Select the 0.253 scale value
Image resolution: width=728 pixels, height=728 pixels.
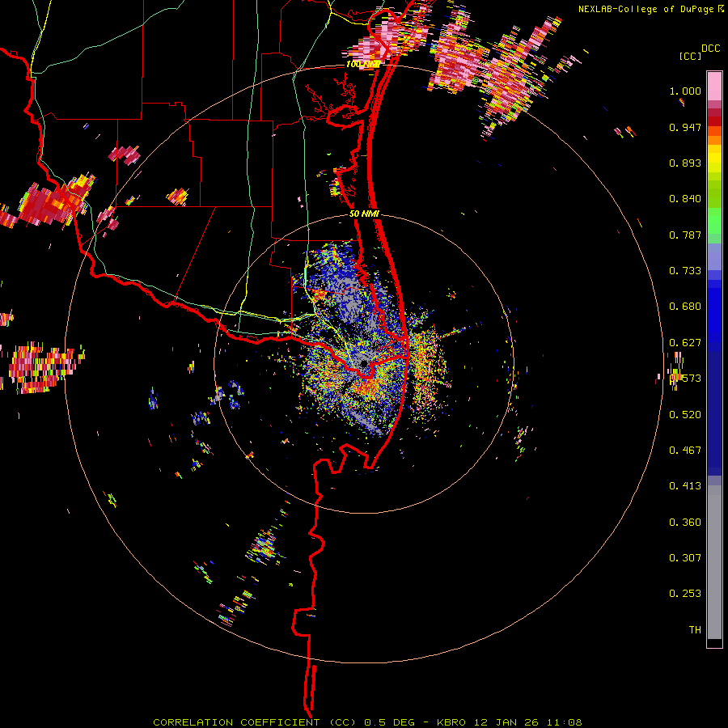tap(685, 594)
